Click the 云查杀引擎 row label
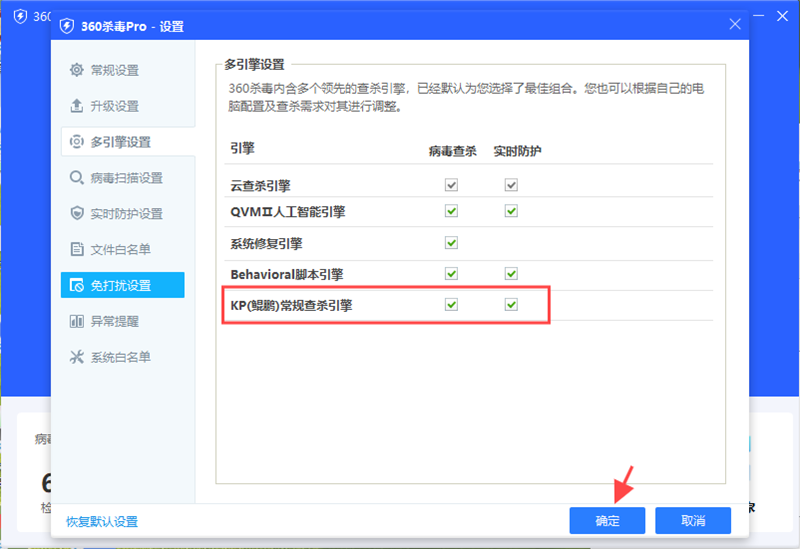The image size is (800, 549). (260, 186)
